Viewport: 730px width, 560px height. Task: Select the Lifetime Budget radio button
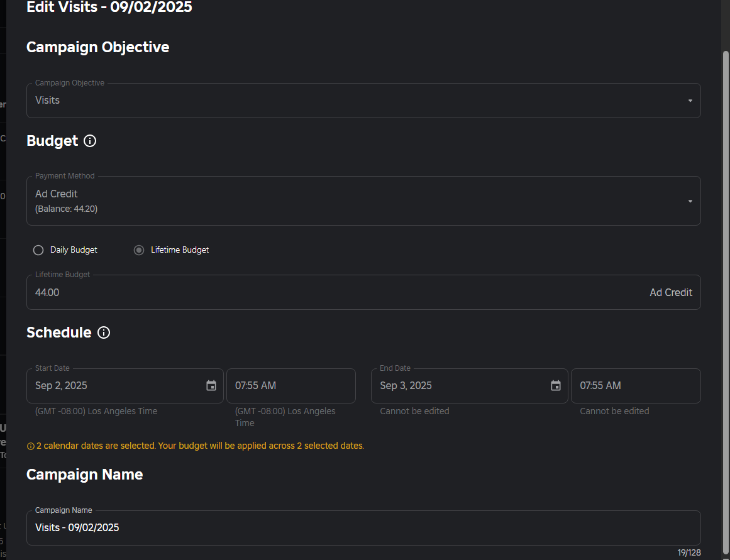pos(139,250)
